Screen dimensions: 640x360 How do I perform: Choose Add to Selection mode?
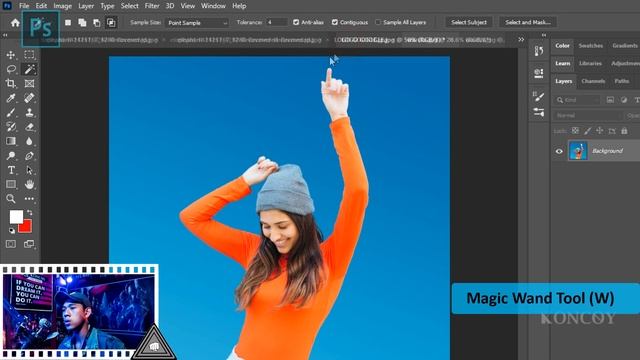(82, 23)
